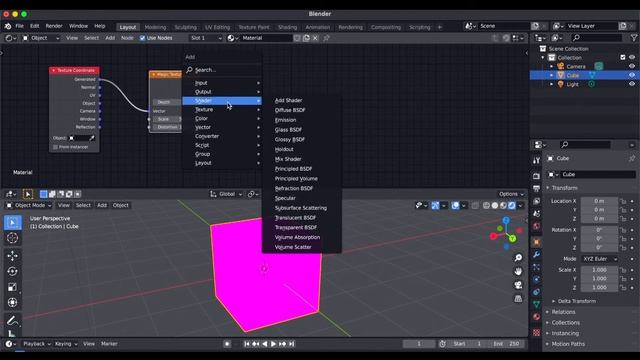Open the Object Data mesh tab
The image size is (640, 360).
pos(536,304)
